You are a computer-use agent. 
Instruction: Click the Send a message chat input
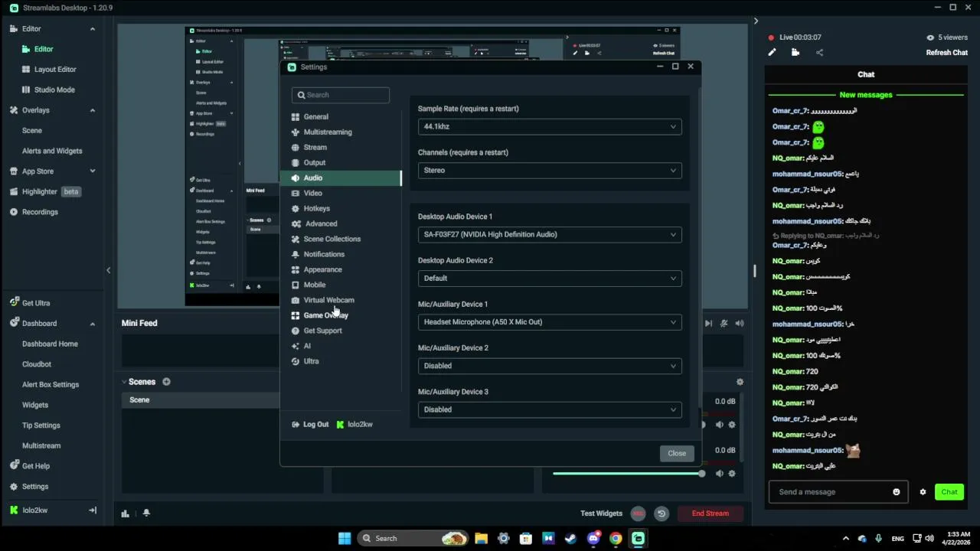click(831, 492)
